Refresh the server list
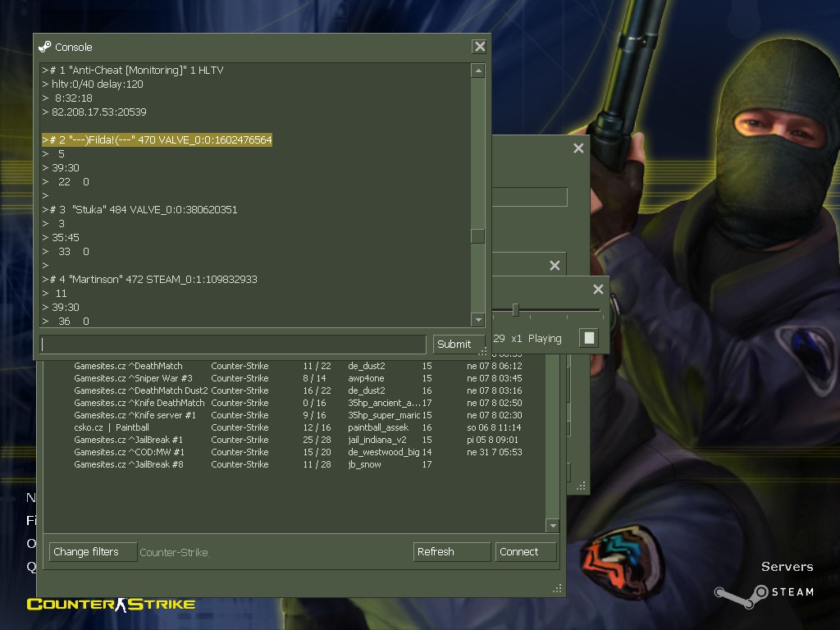Image resolution: width=840 pixels, height=630 pixels. 452,552
